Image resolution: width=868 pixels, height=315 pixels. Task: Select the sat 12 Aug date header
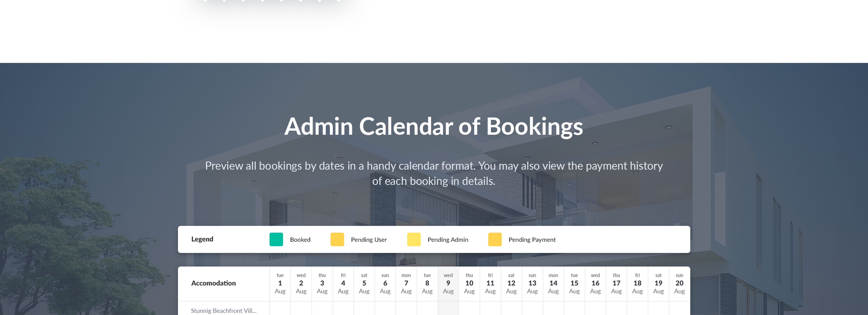pos(511,283)
